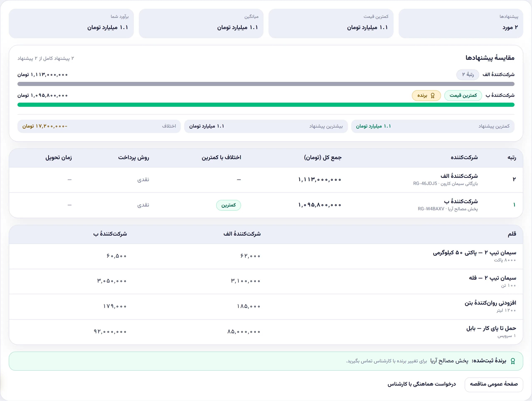The width and height of the screenshot is (532, 401).
Task: Click نقدی in شرکت‌کنندهٔ الف row
Action: click(x=143, y=180)
